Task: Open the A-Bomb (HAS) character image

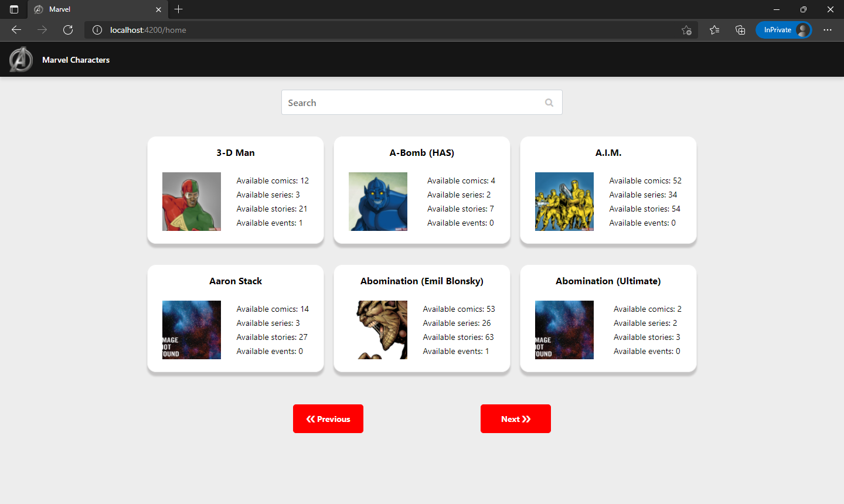Action: [x=378, y=202]
